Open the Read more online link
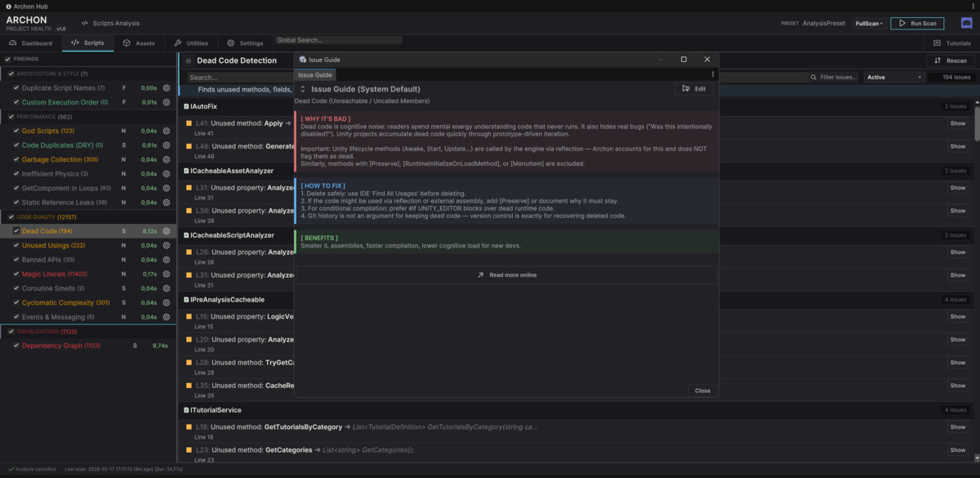 click(506, 275)
